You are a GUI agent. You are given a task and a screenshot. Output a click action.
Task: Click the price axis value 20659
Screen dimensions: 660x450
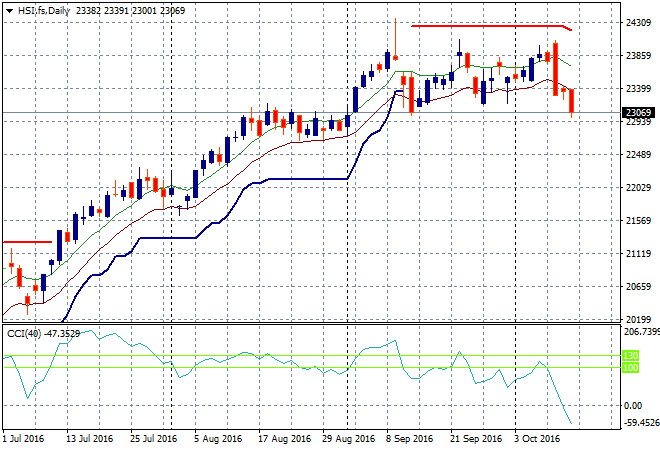pos(639,287)
